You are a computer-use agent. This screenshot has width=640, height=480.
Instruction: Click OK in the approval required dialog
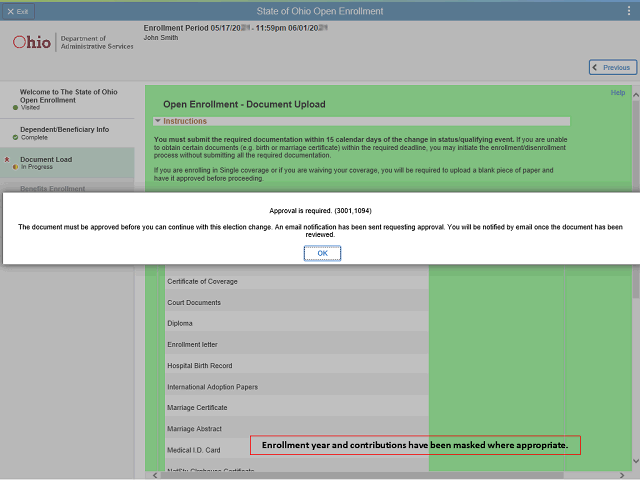(x=322, y=253)
